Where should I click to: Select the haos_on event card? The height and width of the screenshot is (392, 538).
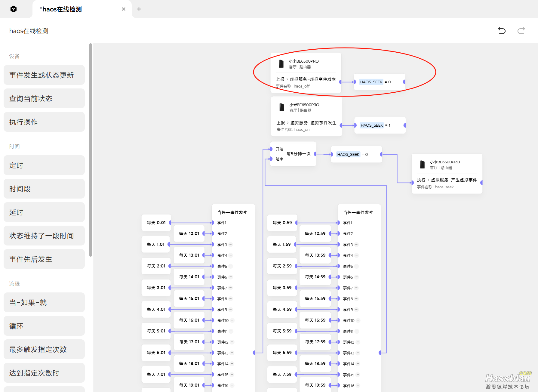(x=306, y=116)
